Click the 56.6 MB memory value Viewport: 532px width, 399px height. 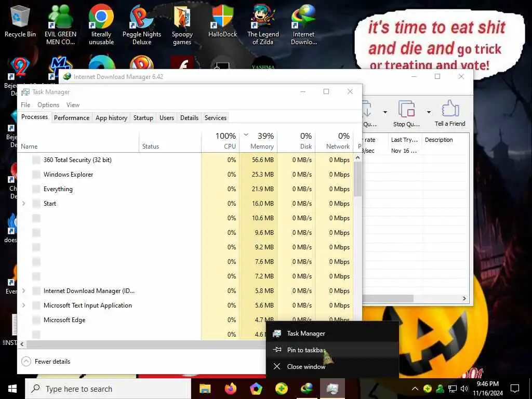point(262,160)
